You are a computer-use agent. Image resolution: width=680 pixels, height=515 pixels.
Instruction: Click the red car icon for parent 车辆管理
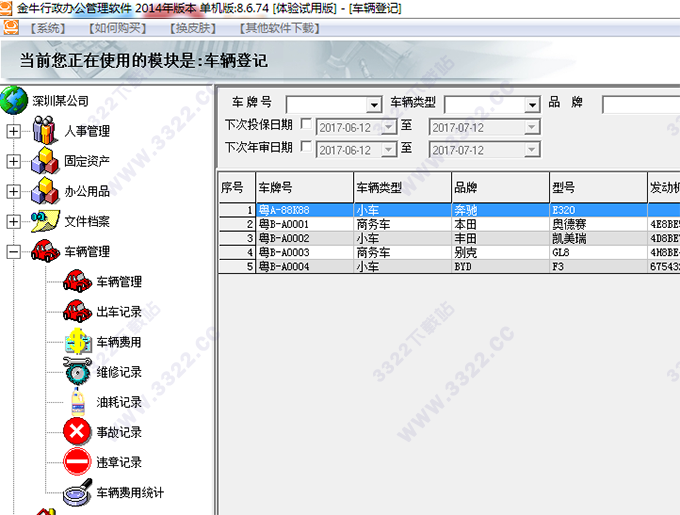45,251
